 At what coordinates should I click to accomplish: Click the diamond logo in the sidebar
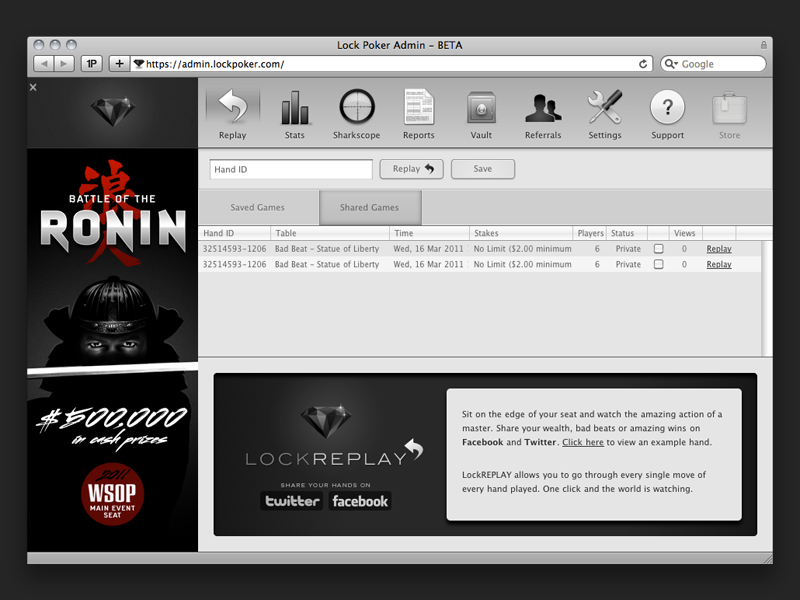pyautogui.click(x=113, y=112)
